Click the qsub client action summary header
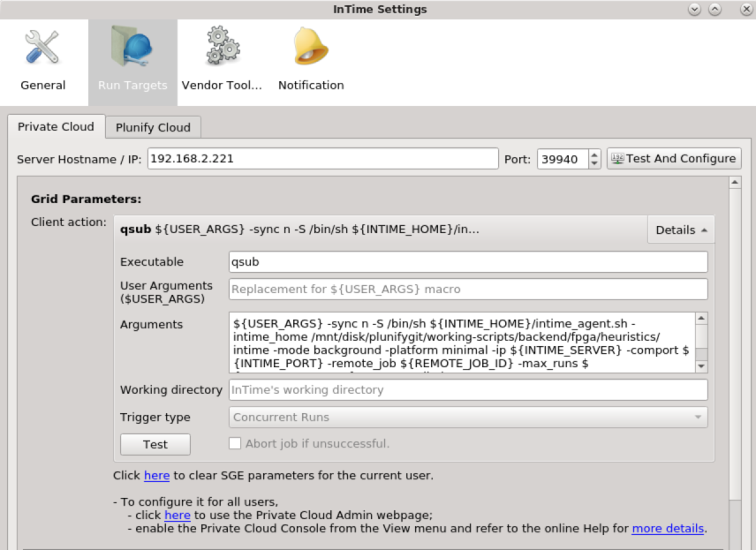 381,230
